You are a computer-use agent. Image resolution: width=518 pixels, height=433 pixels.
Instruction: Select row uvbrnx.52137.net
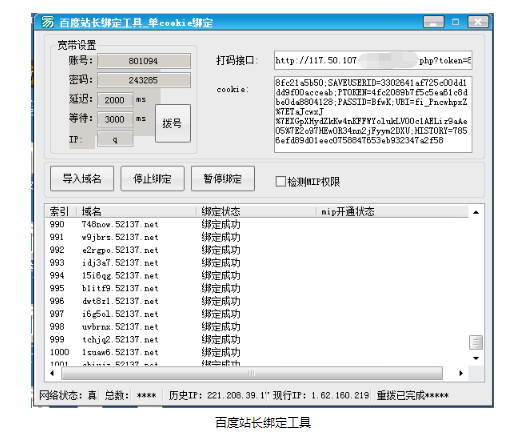pos(257,327)
